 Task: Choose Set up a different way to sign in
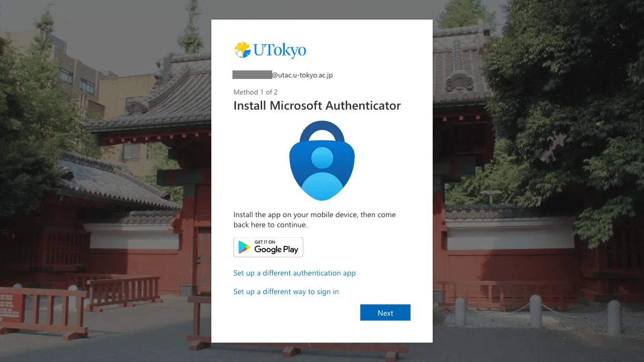(x=286, y=292)
